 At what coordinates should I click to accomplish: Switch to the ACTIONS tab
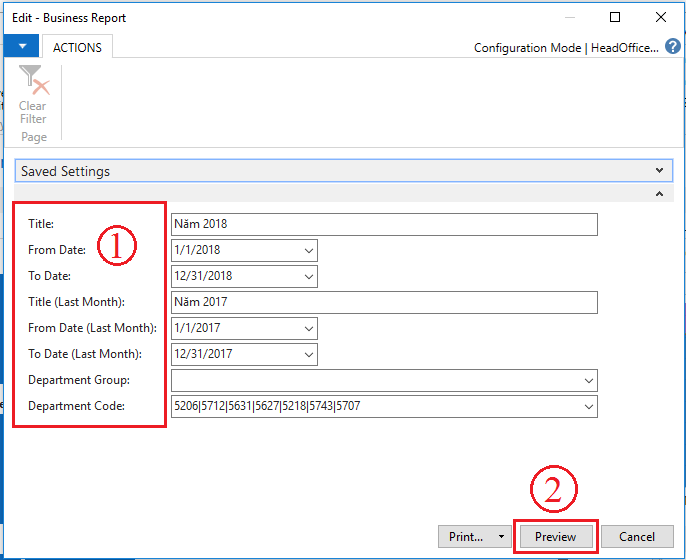coord(77,46)
